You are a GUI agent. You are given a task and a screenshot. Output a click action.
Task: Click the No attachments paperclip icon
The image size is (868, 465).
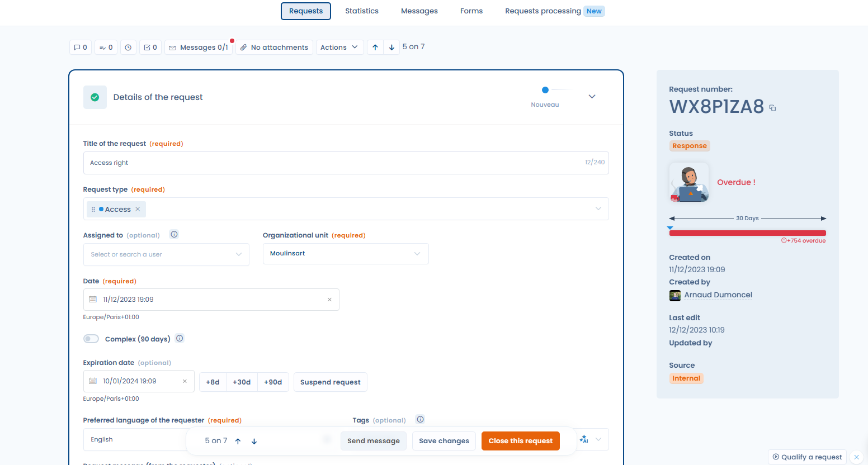pos(243,47)
